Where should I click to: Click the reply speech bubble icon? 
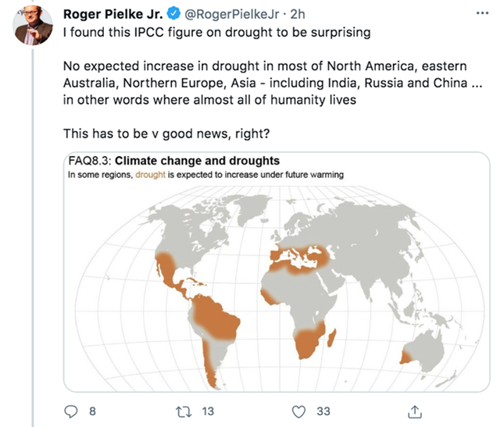71,410
